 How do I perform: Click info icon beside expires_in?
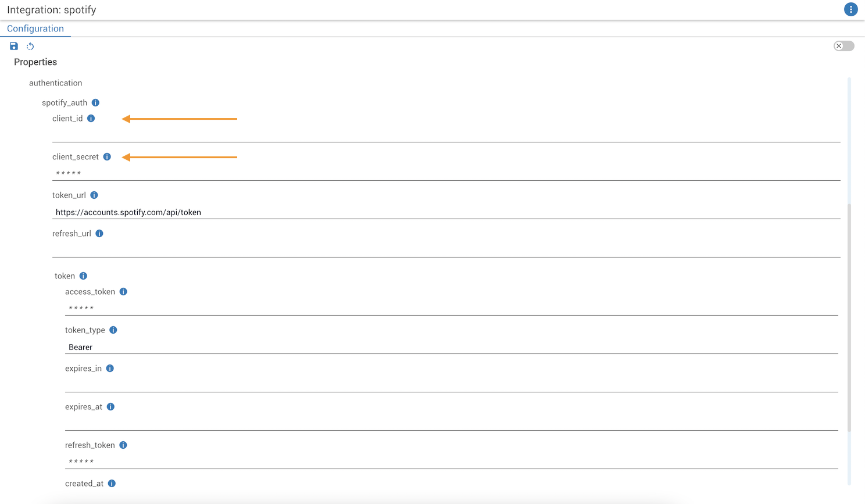pyautogui.click(x=110, y=369)
